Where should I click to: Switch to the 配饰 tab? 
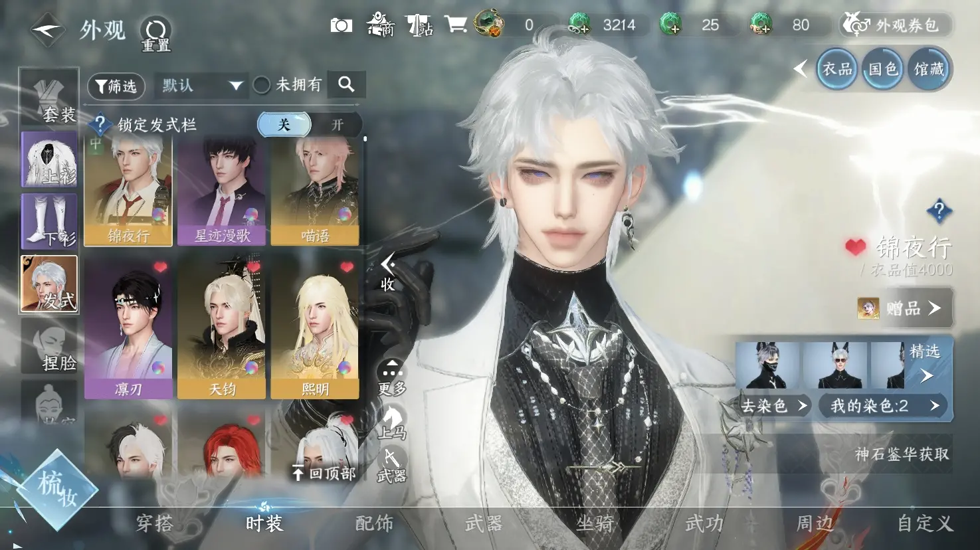374,523
